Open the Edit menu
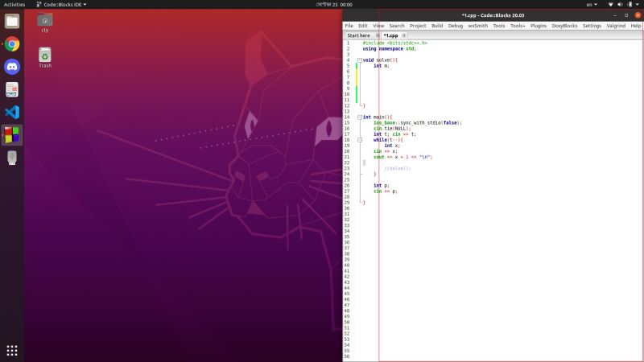 363,26
